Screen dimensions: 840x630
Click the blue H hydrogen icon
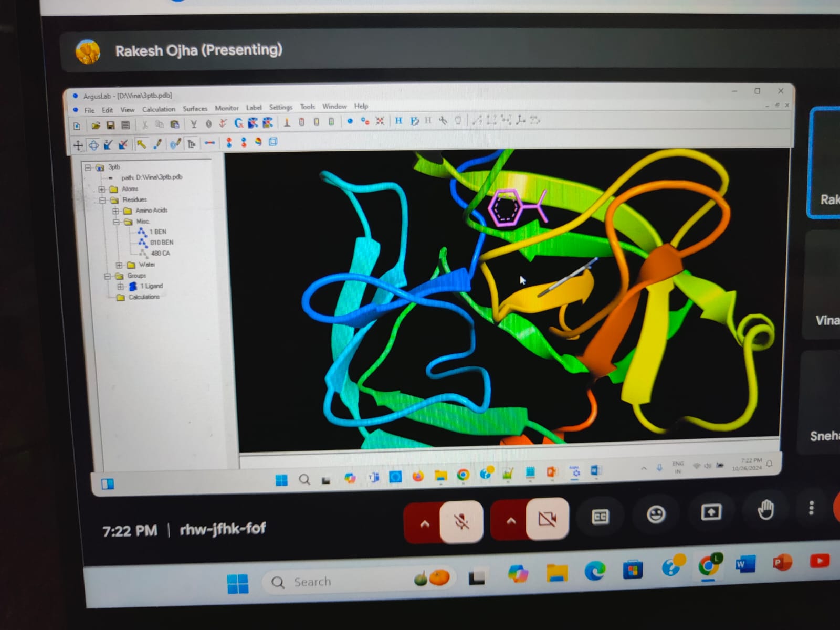(398, 121)
